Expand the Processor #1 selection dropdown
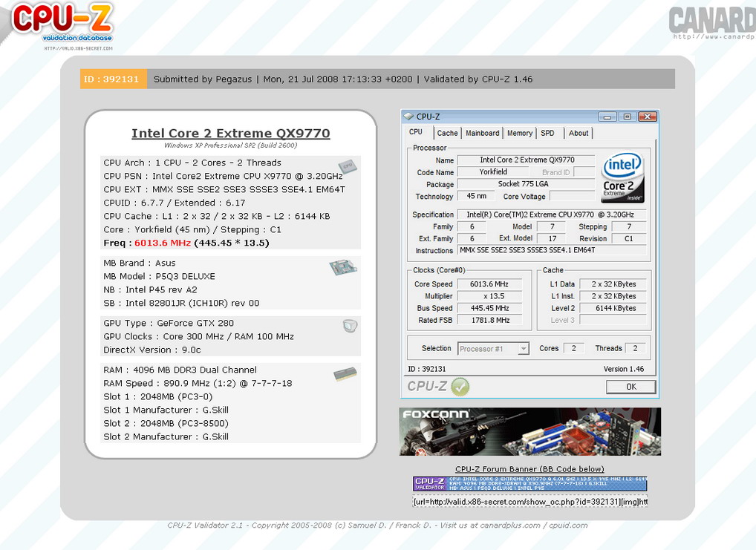Image resolution: width=756 pixels, height=550 pixels. coord(523,349)
